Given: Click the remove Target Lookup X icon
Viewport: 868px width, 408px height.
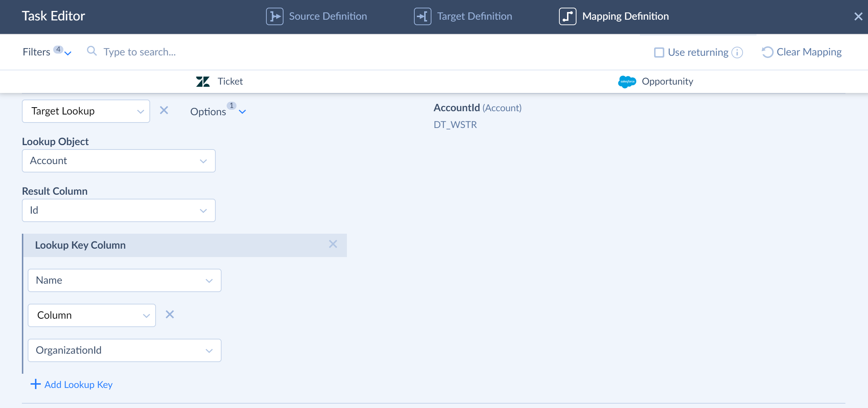Looking at the screenshot, I should click(164, 110).
